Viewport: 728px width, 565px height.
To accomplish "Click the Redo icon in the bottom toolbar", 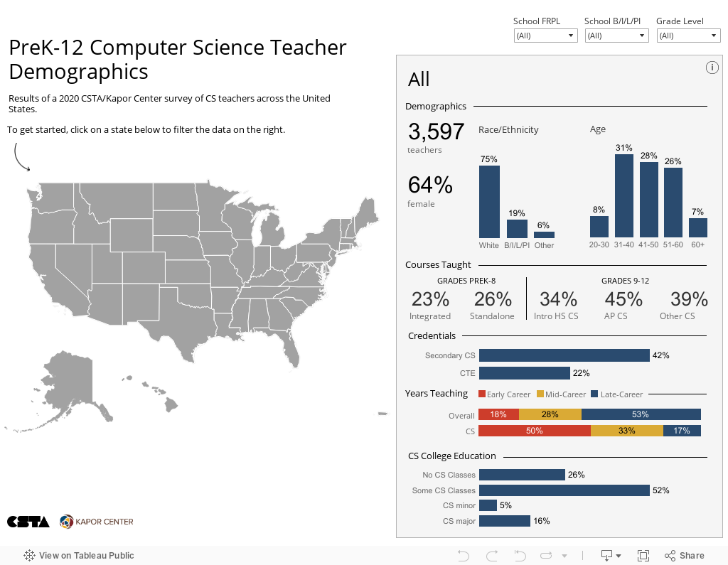I will coord(492,555).
